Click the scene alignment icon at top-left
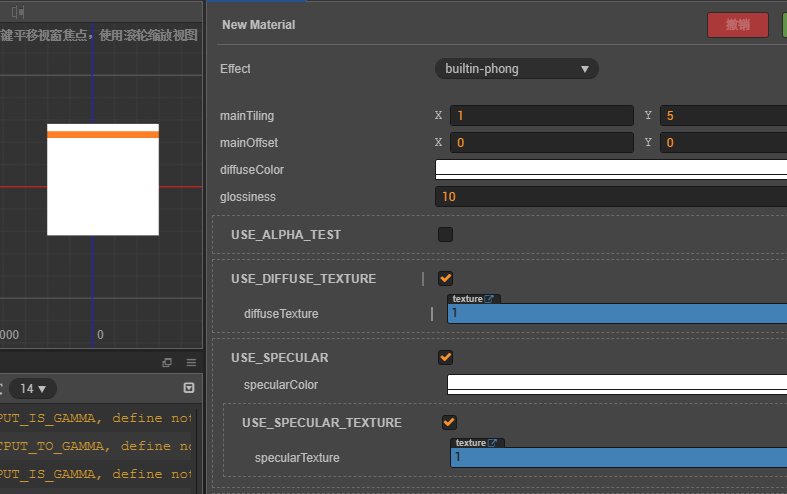 click(18, 11)
